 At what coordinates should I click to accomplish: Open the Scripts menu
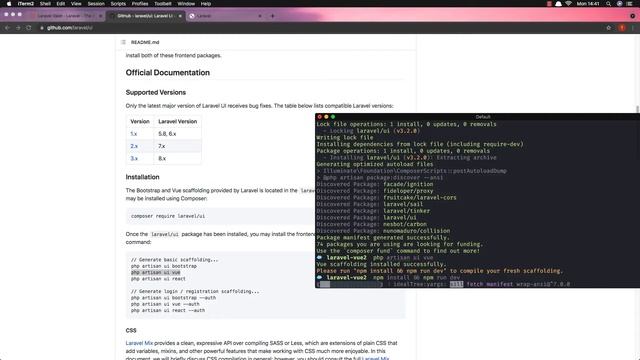tap(118, 4)
